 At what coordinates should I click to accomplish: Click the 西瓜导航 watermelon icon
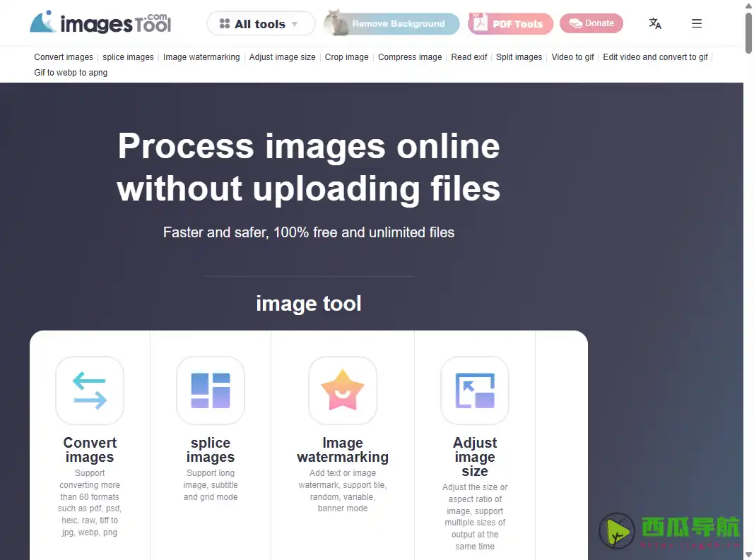tap(616, 532)
